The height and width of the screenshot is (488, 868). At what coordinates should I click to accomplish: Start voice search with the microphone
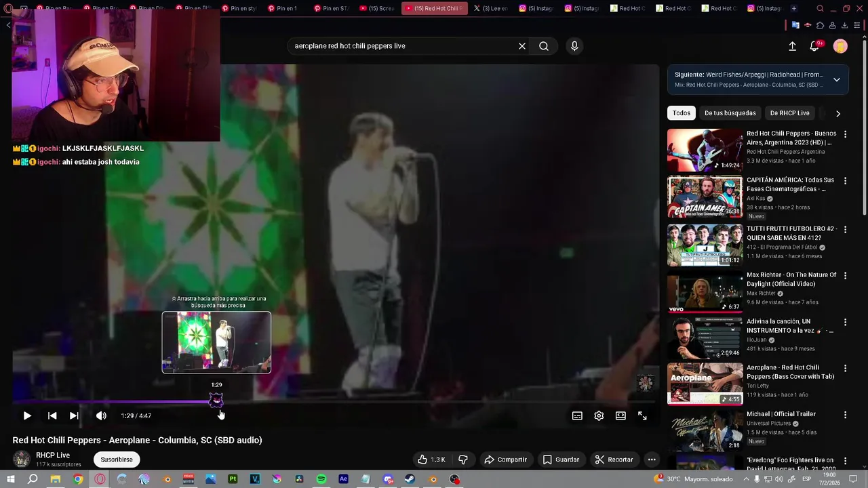click(574, 46)
